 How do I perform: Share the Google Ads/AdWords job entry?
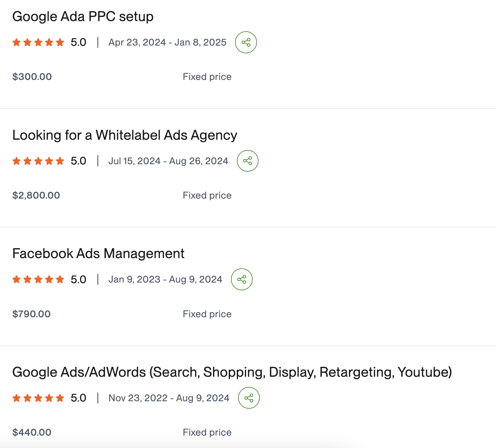coord(249,398)
